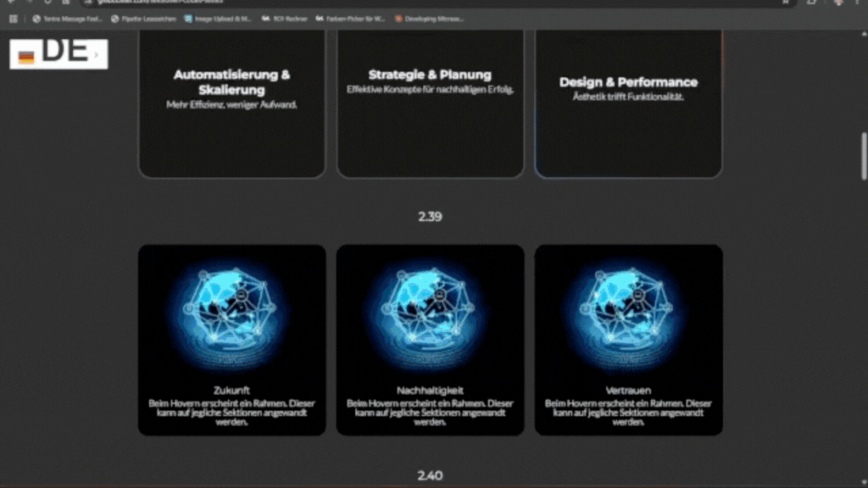The height and width of the screenshot is (488, 868).
Task: Click 'Ästhetik trifft Funktionalität.' text
Action: click(x=628, y=97)
